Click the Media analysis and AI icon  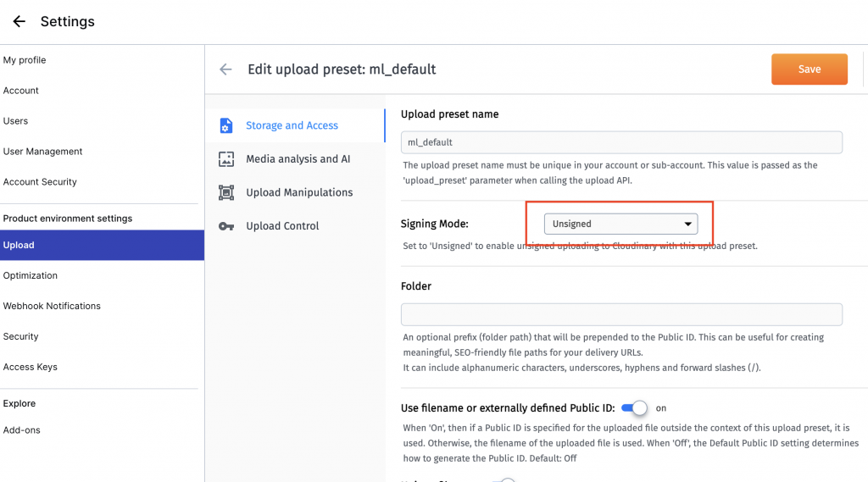[225, 159]
